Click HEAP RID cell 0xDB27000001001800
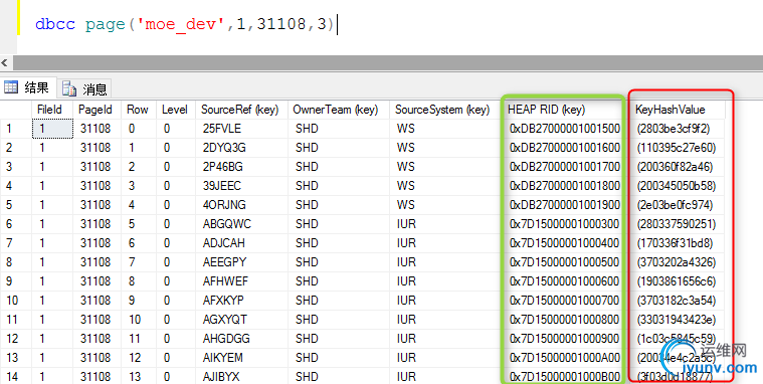763x384 pixels. (x=564, y=186)
